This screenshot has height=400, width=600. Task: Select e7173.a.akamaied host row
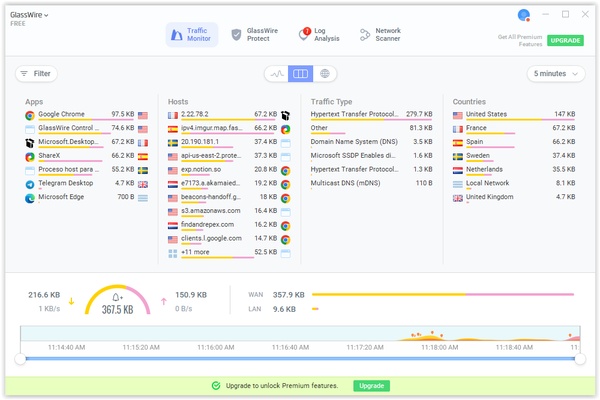click(x=229, y=184)
